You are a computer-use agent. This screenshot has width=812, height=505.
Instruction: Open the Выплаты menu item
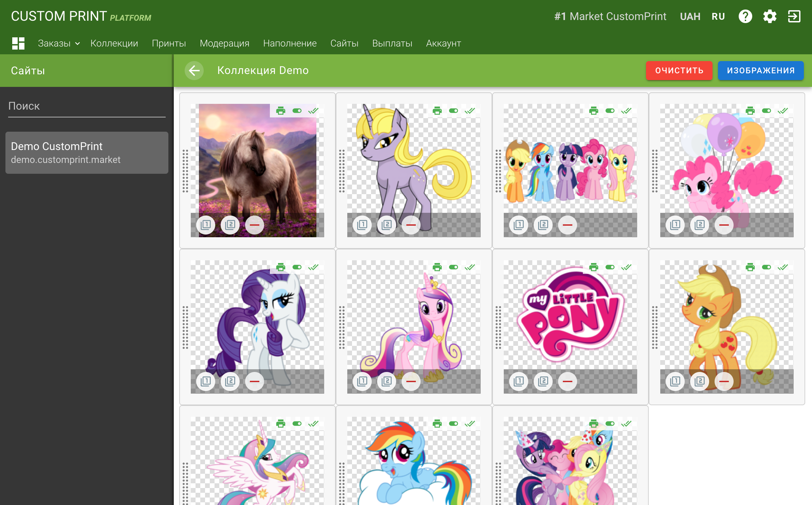click(x=392, y=43)
